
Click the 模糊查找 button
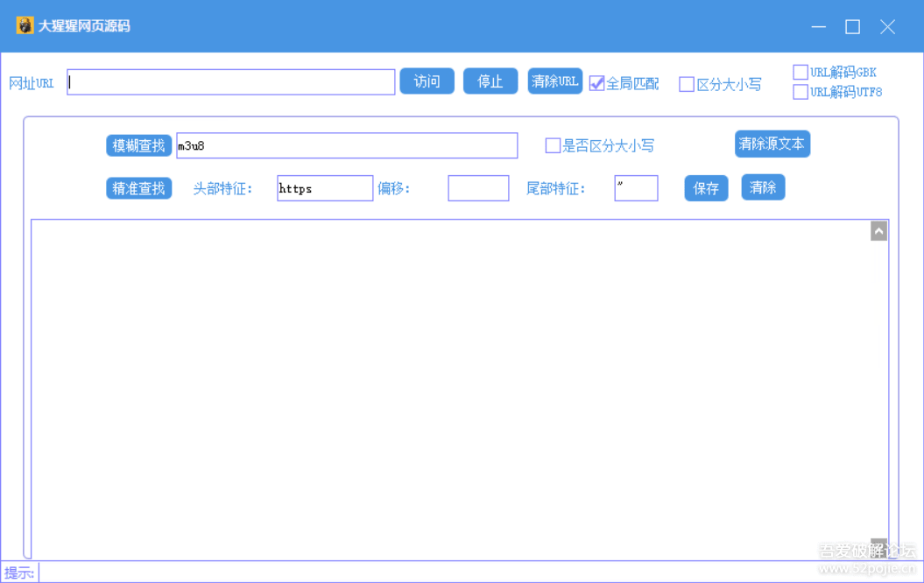tap(139, 145)
